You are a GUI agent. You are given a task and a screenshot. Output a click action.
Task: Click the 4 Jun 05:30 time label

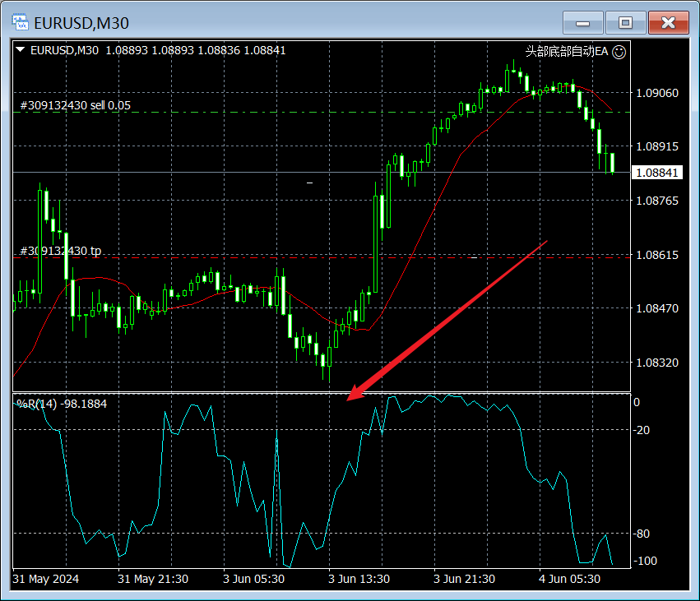pyautogui.click(x=569, y=579)
